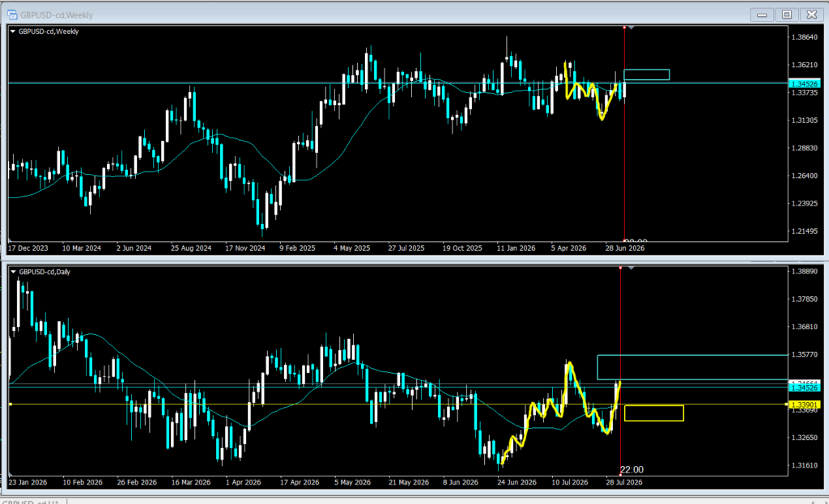Click the 1.34526 price tag on Weekly axis
The width and height of the screenshot is (829, 504).
coord(804,84)
